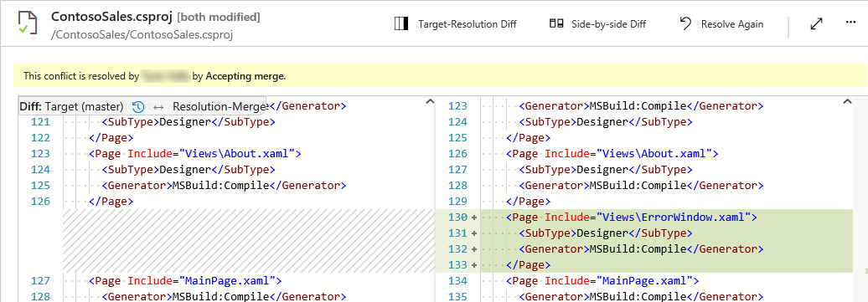Click the Side-by-side Diff icon
Screen dimensions: 868x302
coord(556,23)
